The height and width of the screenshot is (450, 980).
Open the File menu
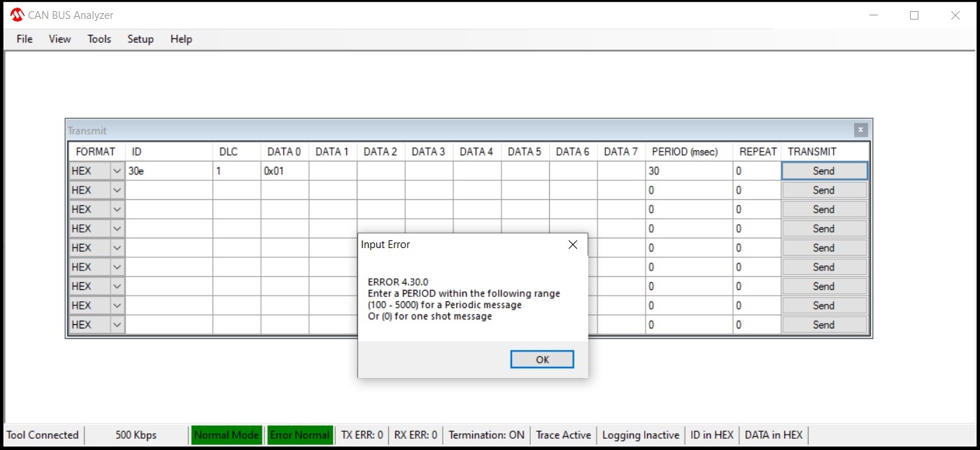tap(24, 39)
